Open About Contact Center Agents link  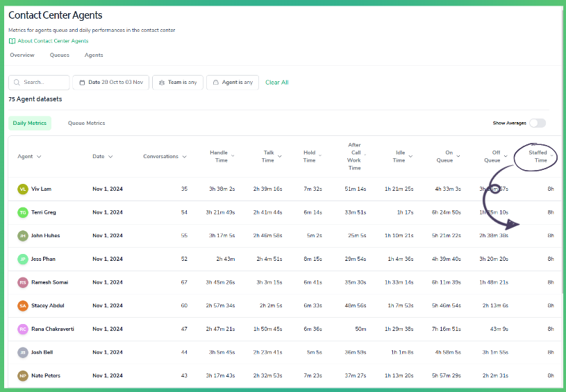pyautogui.click(x=53, y=41)
